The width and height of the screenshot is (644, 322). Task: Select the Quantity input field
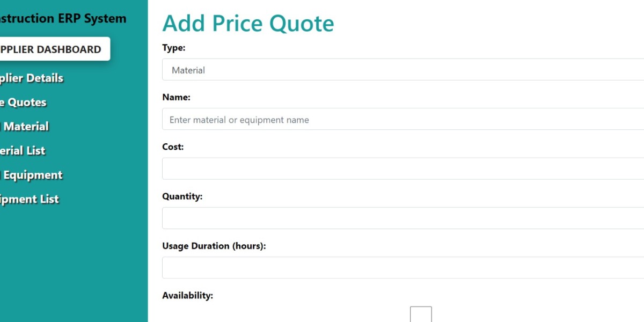coord(402,218)
